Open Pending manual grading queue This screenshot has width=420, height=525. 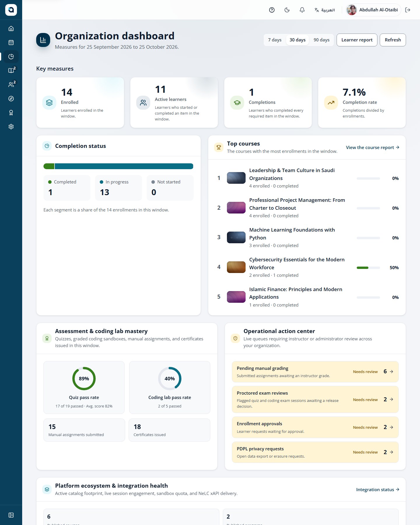[315, 372]
